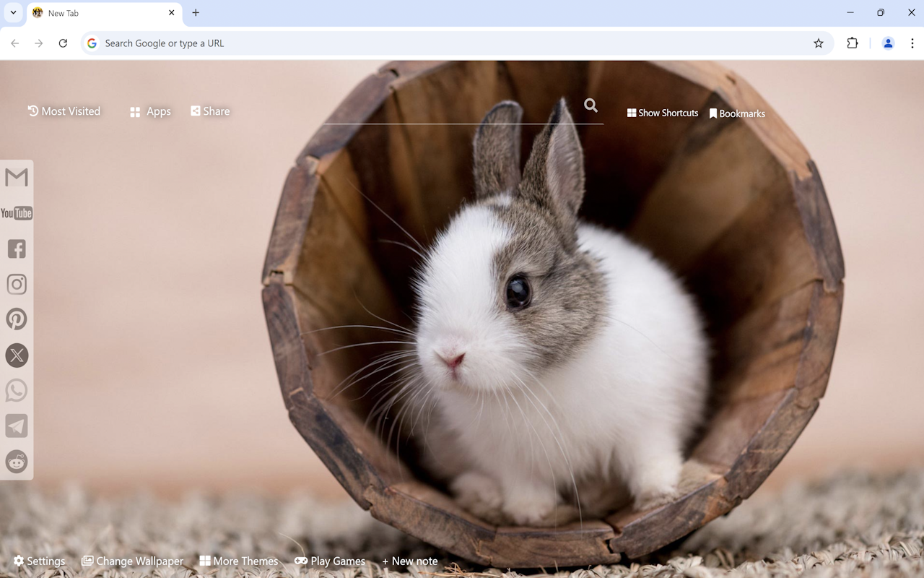Open Pinterest sidebar shortcut

(x=17, y=319)
